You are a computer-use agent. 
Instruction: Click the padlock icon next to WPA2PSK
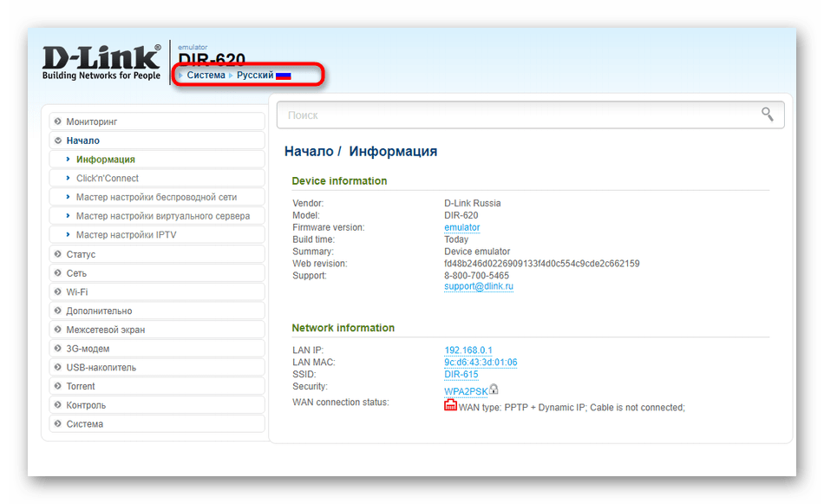click(494, 389)
